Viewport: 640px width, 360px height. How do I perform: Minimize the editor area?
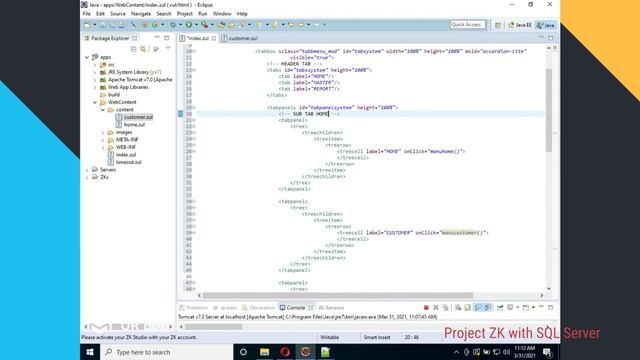coord(541,38)
